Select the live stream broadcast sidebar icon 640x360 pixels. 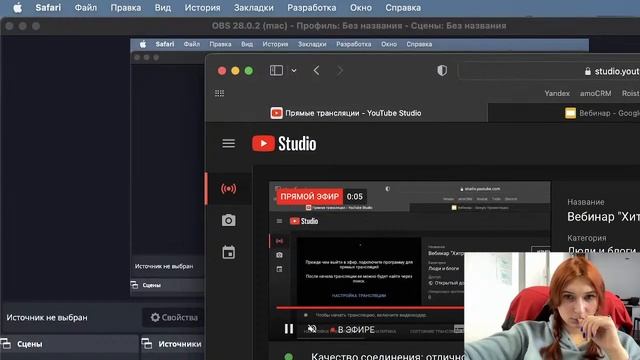(229, 189)
